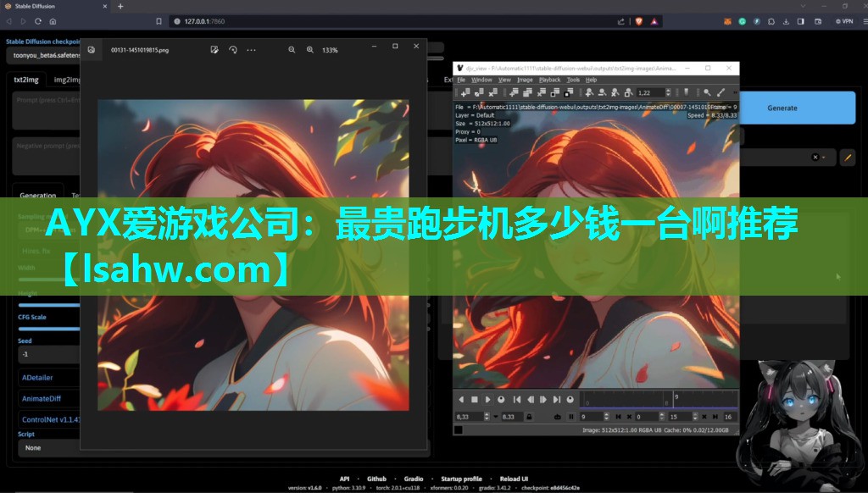
Task: Click the copy window icon in djv_view toolbar
Action: pos(479,92)
